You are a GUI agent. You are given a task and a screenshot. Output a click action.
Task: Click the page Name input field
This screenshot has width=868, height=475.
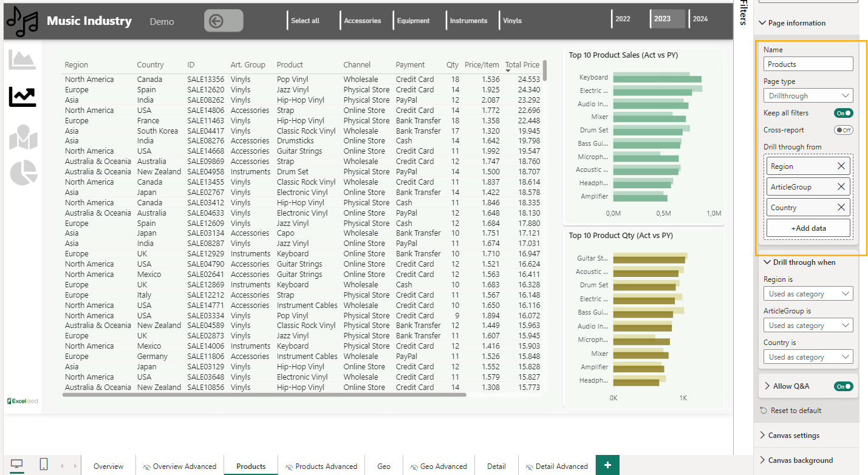(x=808, y=64)
